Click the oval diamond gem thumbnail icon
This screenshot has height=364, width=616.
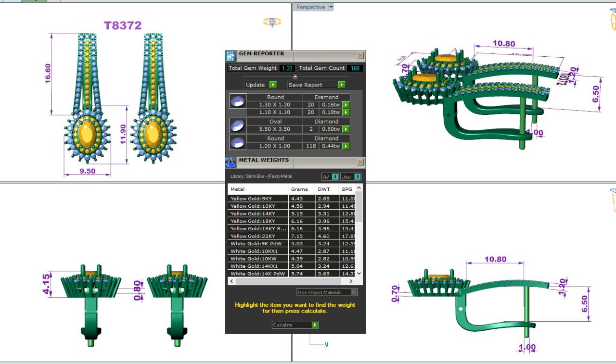click(237, 126)
